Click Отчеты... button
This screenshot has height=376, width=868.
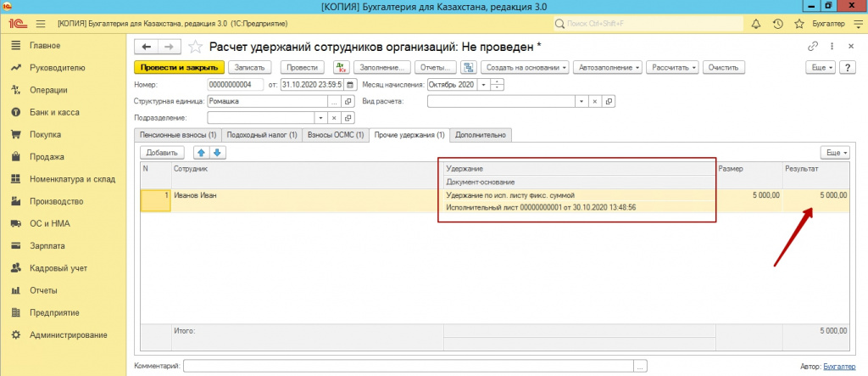click(x=437, y=67)
